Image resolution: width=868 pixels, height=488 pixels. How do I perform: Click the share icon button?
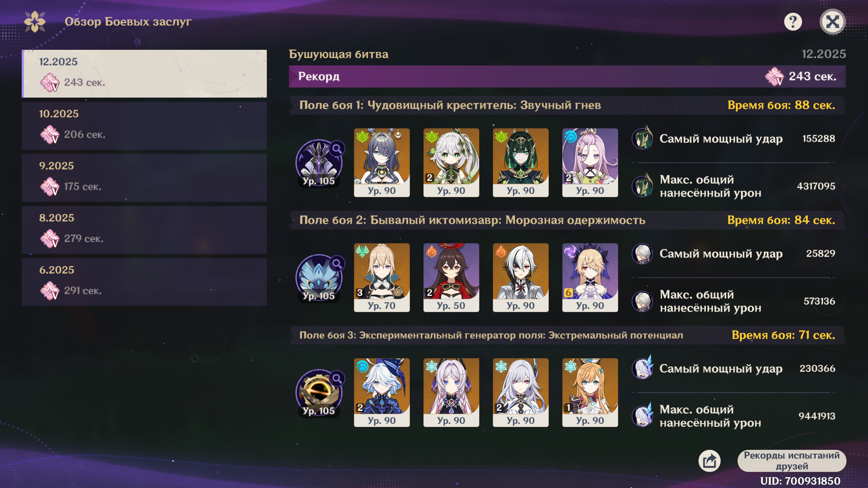pyautogui.click(x=709, y=461)
